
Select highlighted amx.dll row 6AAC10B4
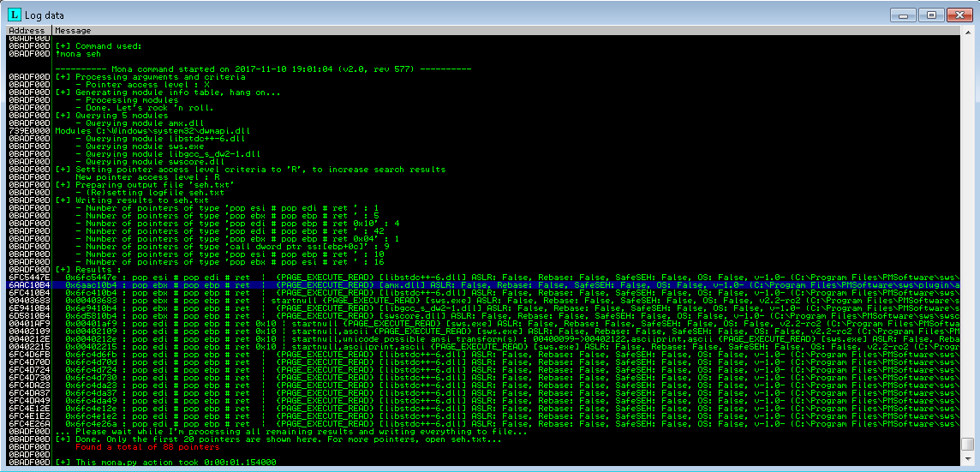(x=483, y=285)
